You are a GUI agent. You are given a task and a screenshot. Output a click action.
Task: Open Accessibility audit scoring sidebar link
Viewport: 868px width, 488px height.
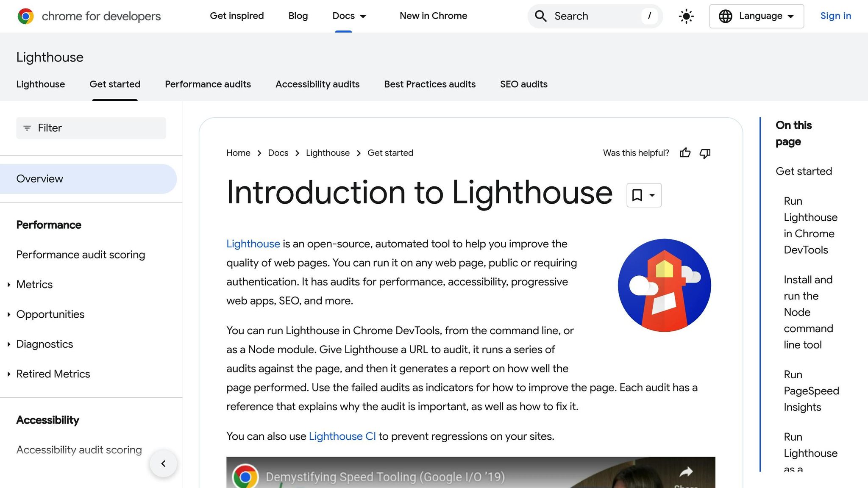(79, 450)
